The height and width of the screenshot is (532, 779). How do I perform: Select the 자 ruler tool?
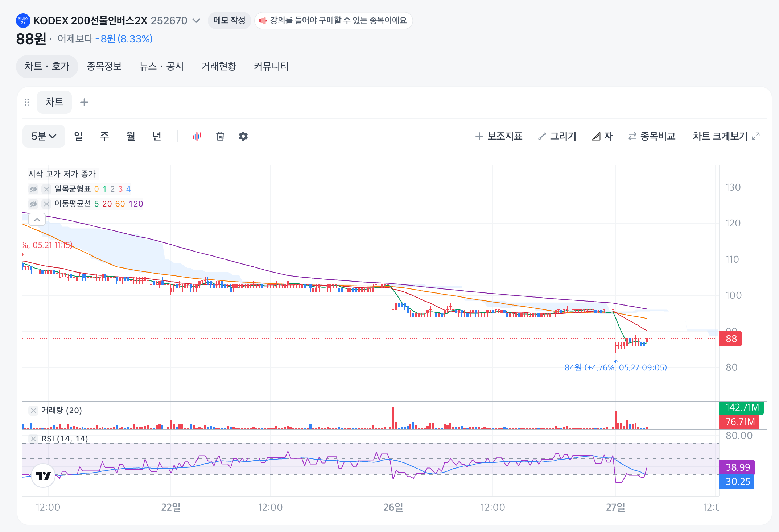pyautogui.click(x=602, y=136)
